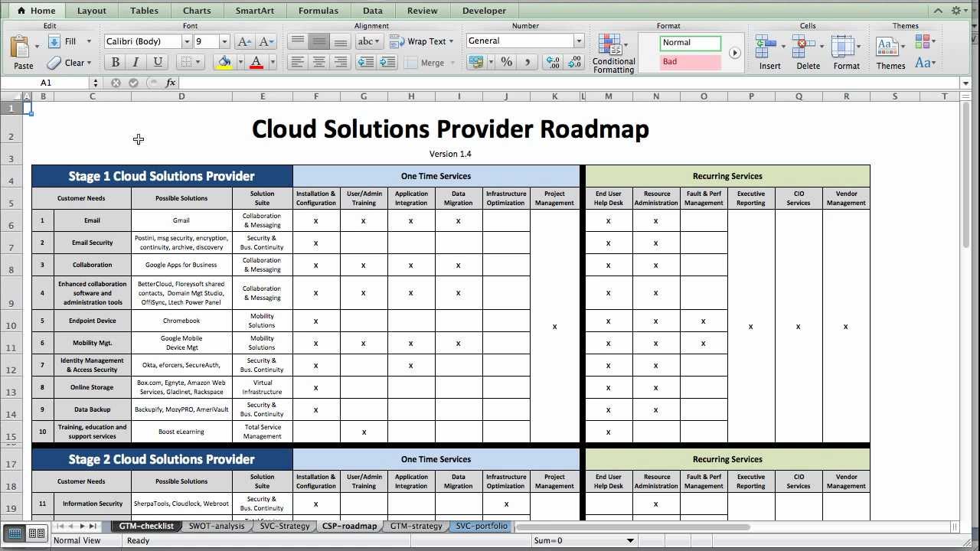Image resolution: width=980 pixels, height=551 pixels.
Task: Apply comma style number format
Action: (x=528, y=62)
